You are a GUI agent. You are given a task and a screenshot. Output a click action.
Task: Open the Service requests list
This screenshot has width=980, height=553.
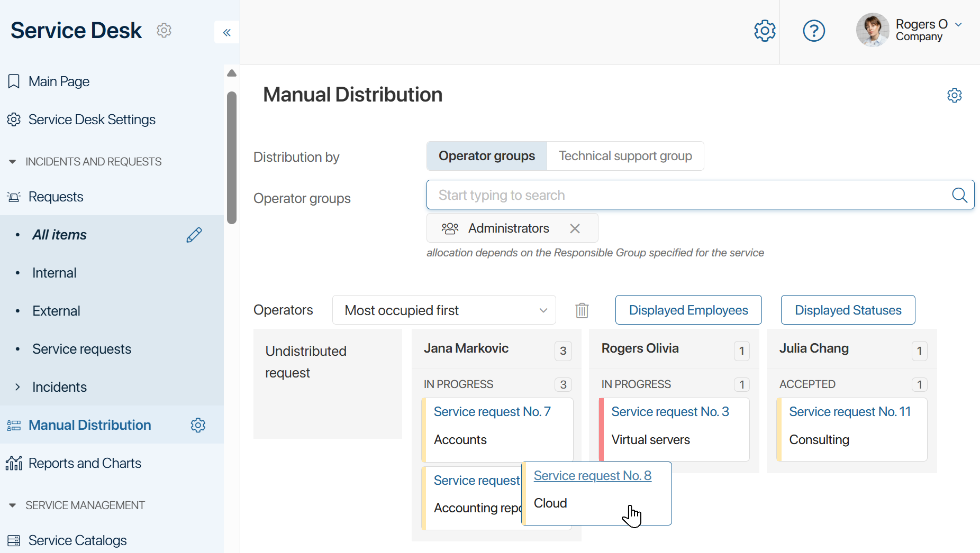[x=81, y=349]
